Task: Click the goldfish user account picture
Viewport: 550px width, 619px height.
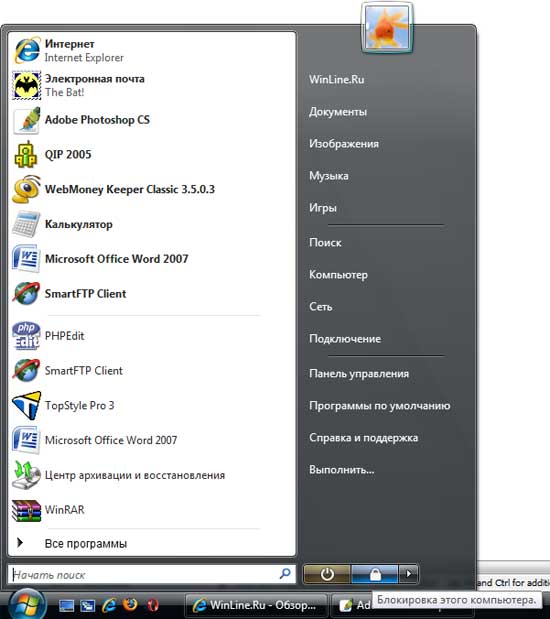Action: (x=387, y=28)
